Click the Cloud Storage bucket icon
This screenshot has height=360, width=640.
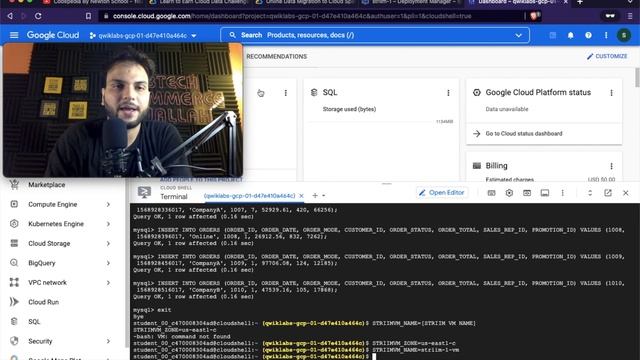(x=14, y=243)
